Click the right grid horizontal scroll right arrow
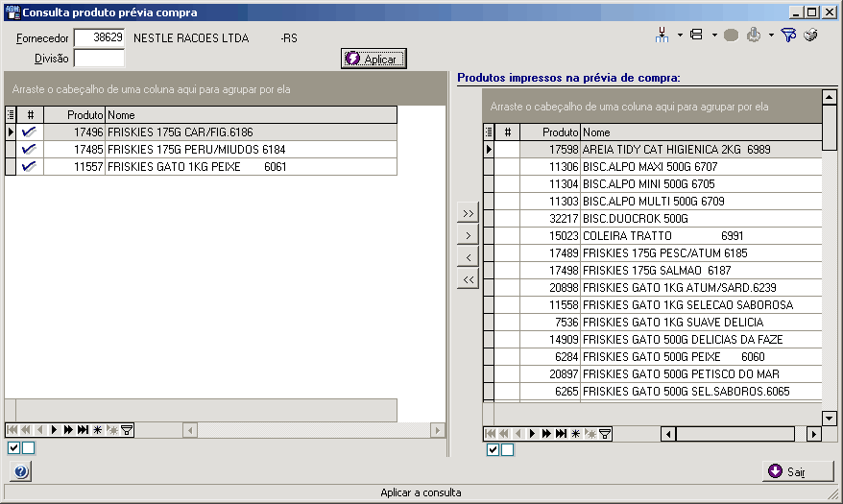This screenshot has height=504, width=843. click(x=814, y=434)
